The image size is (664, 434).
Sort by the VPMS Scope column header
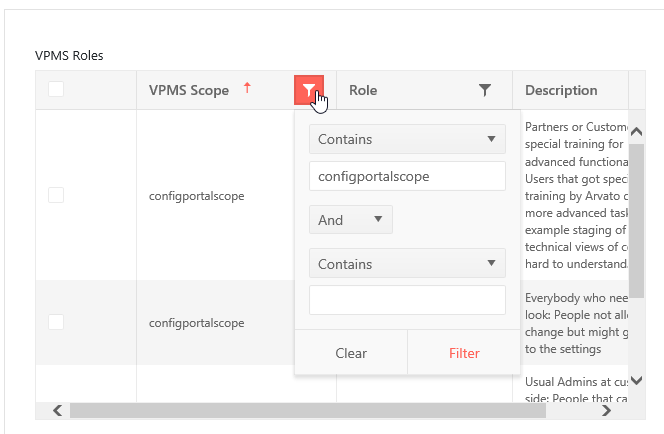tap(188, 90)
